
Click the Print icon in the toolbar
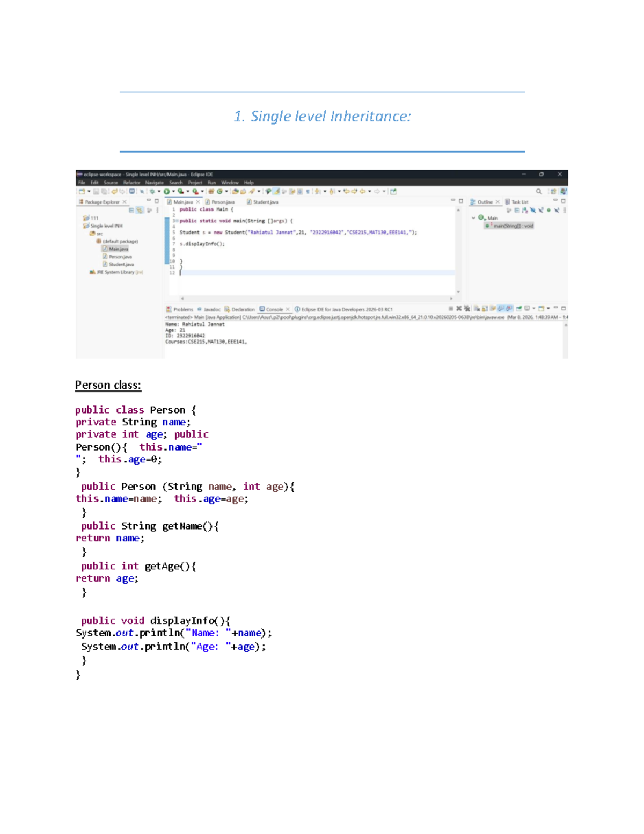tap(104, 192)
